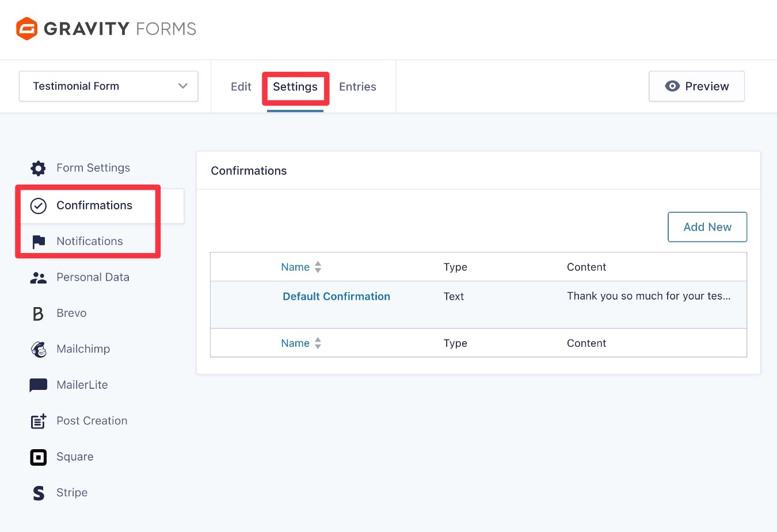Screen dimensions: 777x532
Task: Click the Brevo sidebar icon
Action: [x=38, y=313]
